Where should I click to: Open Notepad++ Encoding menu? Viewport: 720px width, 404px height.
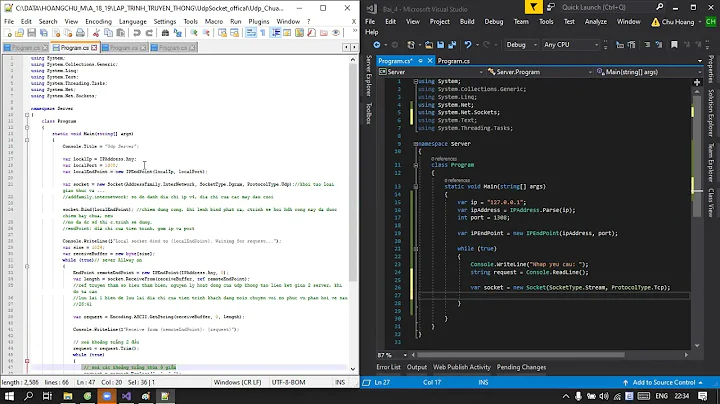point(98,22)
